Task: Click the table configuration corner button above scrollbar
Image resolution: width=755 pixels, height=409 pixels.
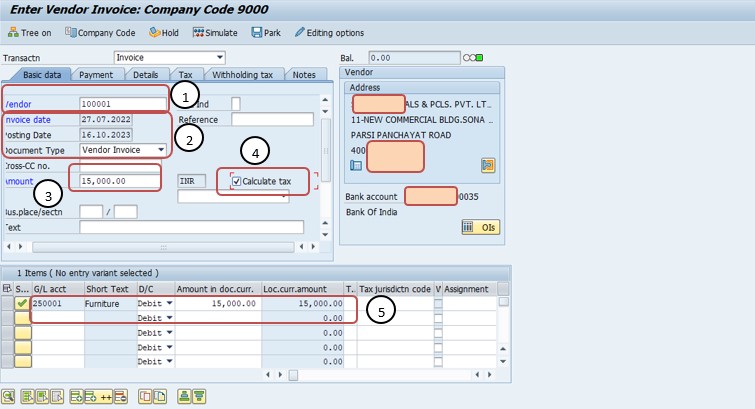Action: click(x=503, y=289)
